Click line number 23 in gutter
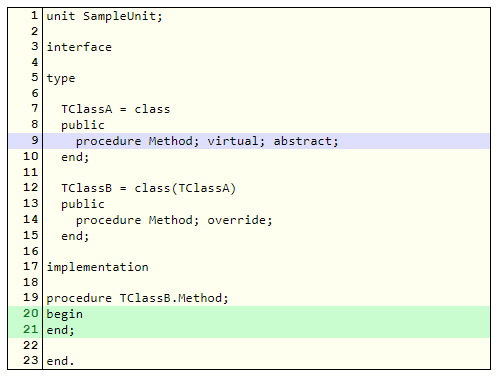Viewport: 499px width, 376px height. 31,360
